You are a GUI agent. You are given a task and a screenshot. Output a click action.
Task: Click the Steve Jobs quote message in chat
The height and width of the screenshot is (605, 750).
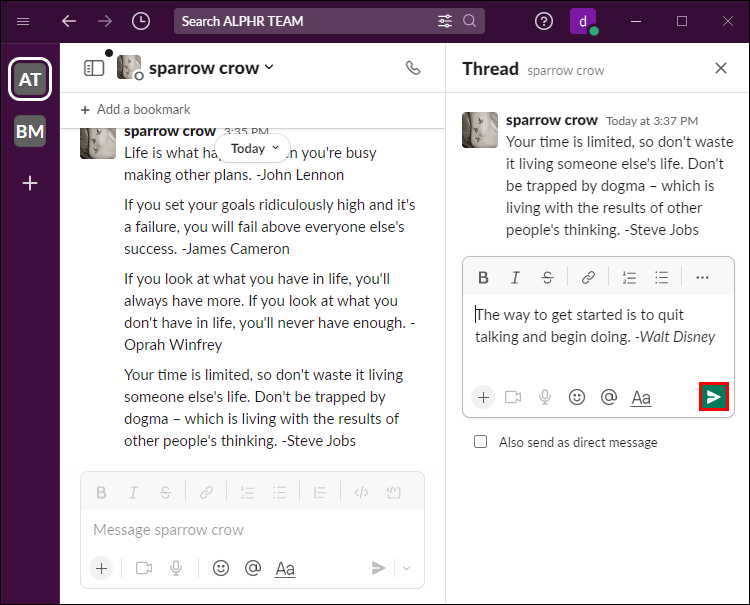coord(264,407)
